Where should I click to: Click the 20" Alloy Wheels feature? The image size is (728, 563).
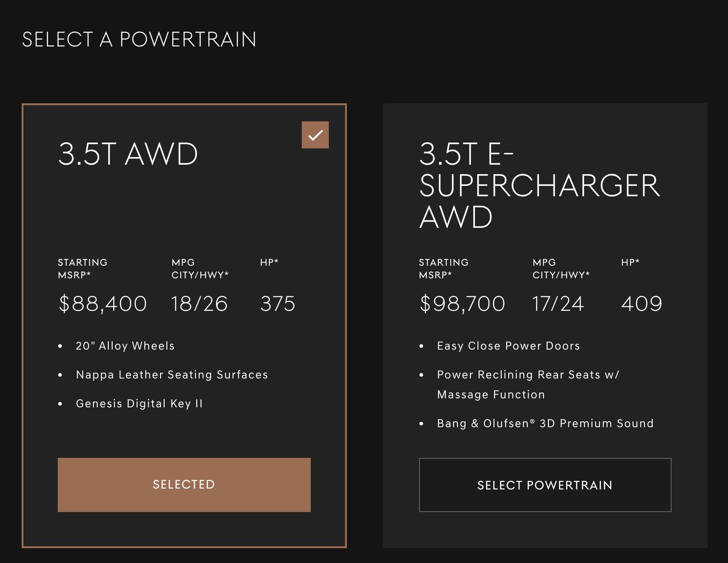point(125,346)
